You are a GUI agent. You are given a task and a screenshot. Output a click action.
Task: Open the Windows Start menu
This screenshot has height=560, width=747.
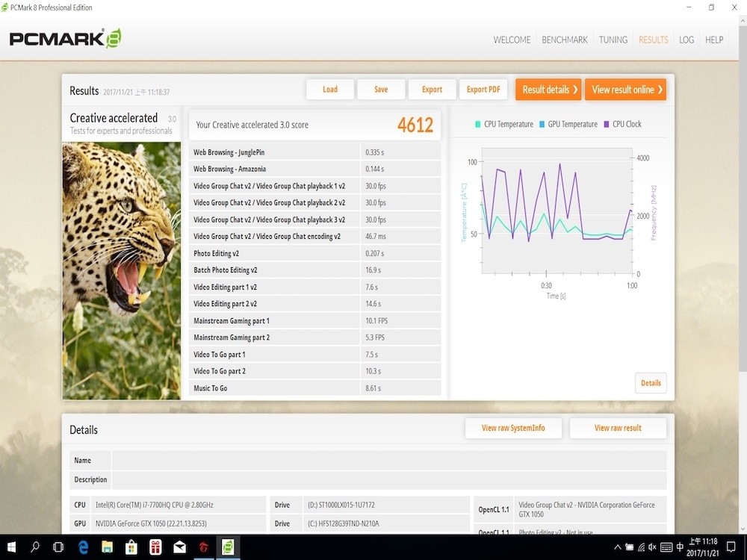click(12, 547)
